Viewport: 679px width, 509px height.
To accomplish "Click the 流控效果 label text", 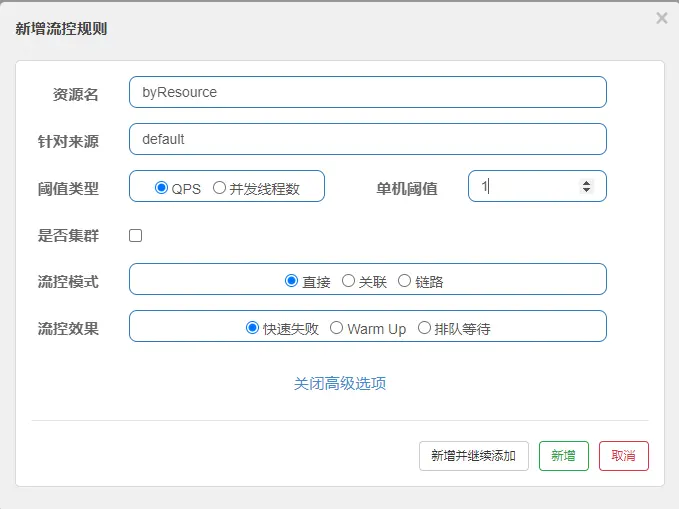I will pos(68,329).
